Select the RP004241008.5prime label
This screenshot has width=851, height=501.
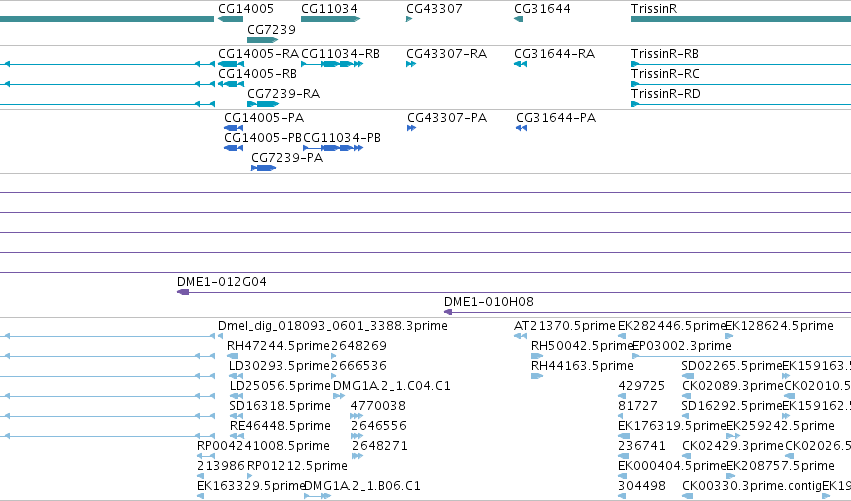tap(263, 446)
